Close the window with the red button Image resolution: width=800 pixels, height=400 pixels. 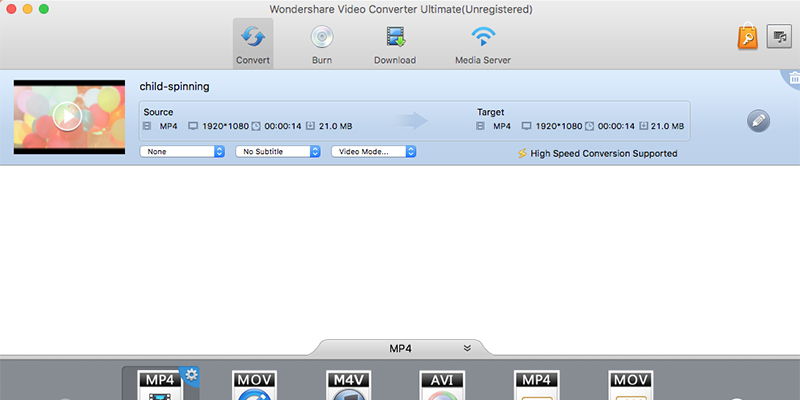[x=11, y=9]
